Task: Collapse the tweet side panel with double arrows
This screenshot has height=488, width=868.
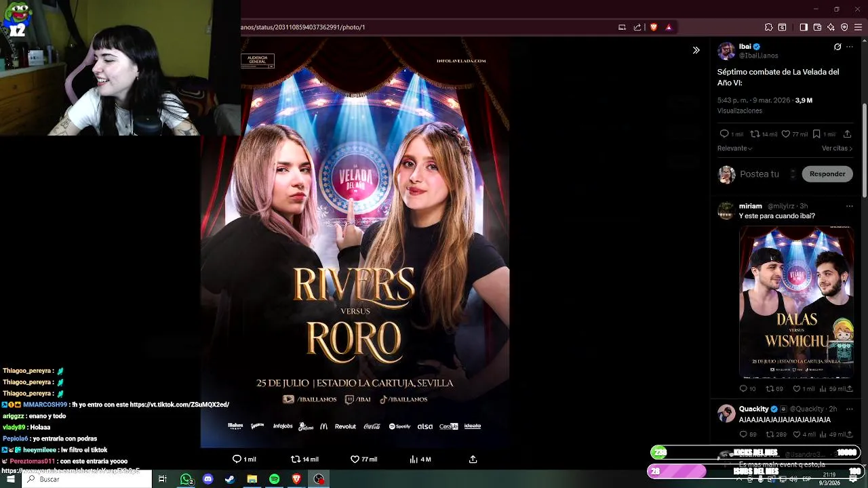Action: click(696, 50)
